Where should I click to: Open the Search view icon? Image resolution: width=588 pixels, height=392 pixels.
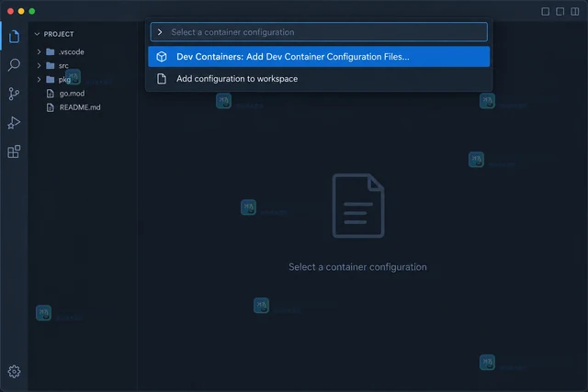[x=14, y=65]
